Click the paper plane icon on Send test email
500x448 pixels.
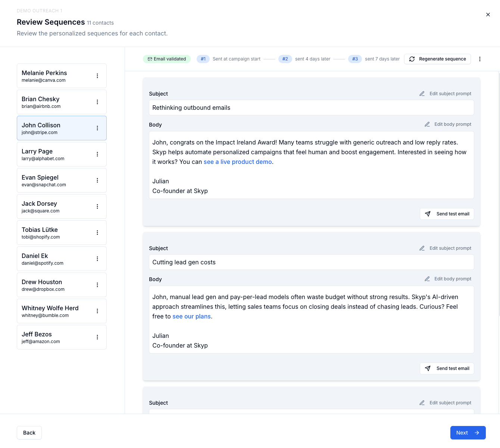click(428, 214)
